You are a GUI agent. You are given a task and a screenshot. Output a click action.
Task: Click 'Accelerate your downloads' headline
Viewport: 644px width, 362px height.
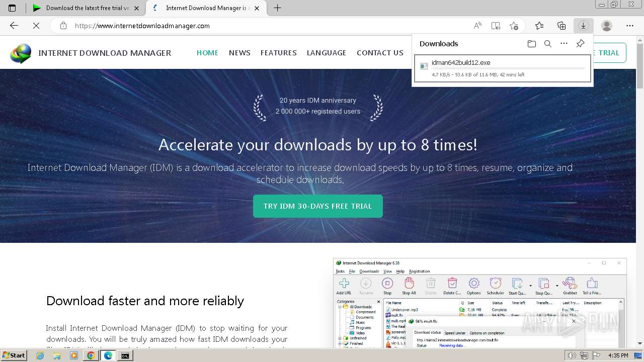pos(318,145)
